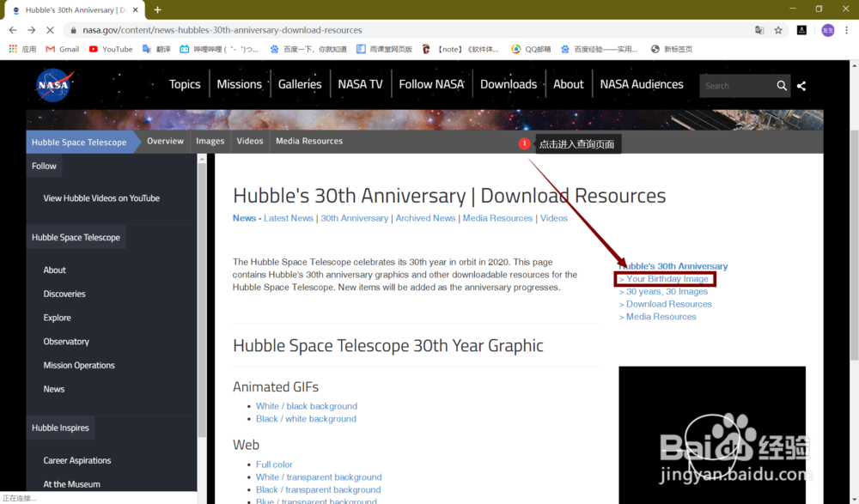The width and height of the screenshot is (859, 504).
Task: Open Black / white background GIF link
Action: [306, 418]
